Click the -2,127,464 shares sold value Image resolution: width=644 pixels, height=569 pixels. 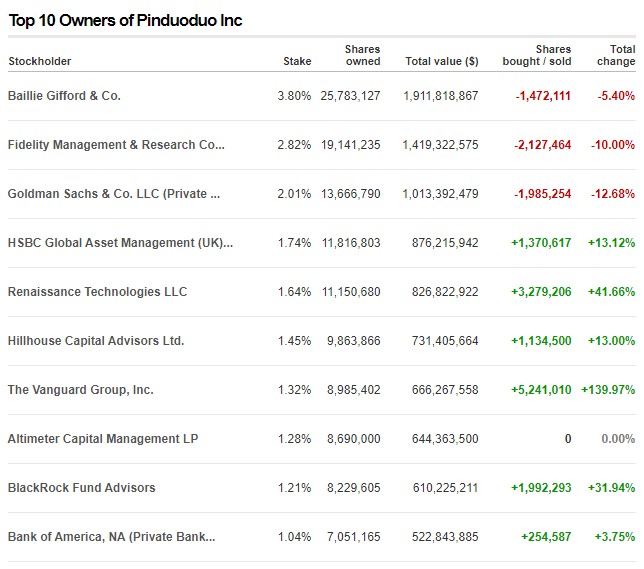pyautogui.click(x=543, y=145)
